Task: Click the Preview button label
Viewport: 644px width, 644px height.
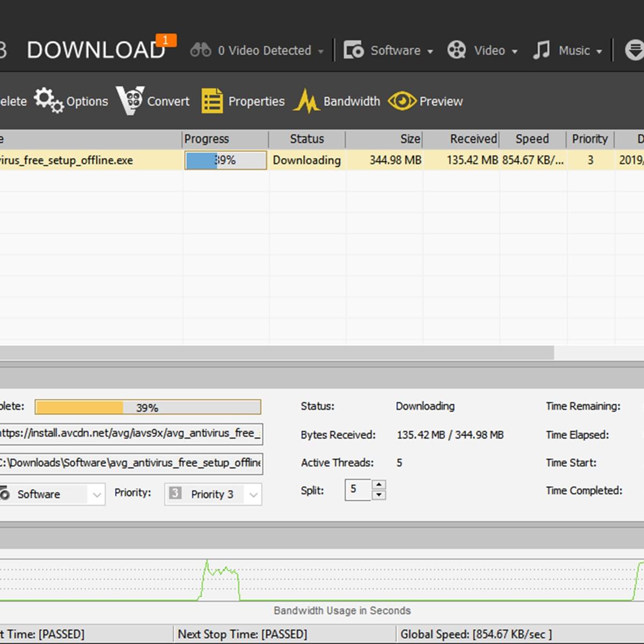Action: pos(441,101)
